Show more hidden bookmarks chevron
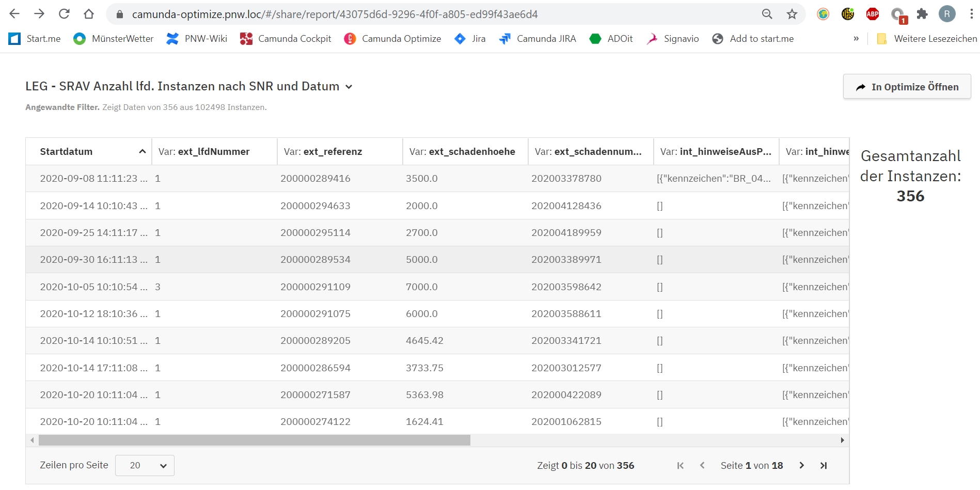980x490 pixels. coord(856,39)
